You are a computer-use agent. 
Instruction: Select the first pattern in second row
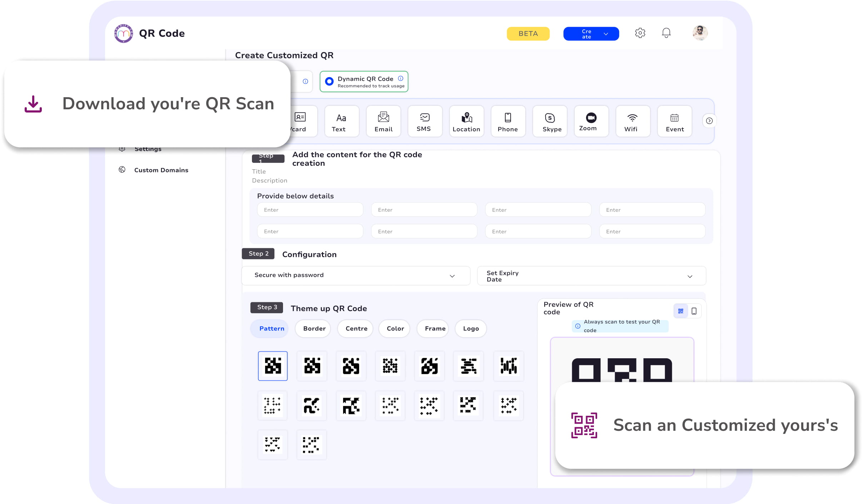(x=273, y=405)
